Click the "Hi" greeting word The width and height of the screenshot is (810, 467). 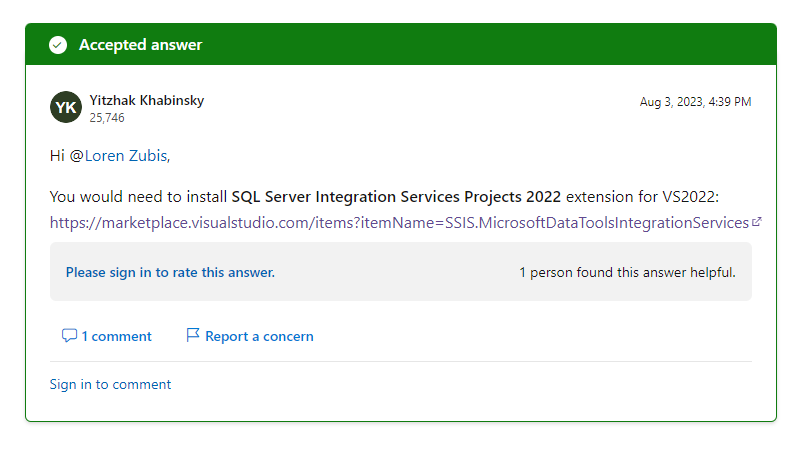pyautogui.click(x=57, y=155)
